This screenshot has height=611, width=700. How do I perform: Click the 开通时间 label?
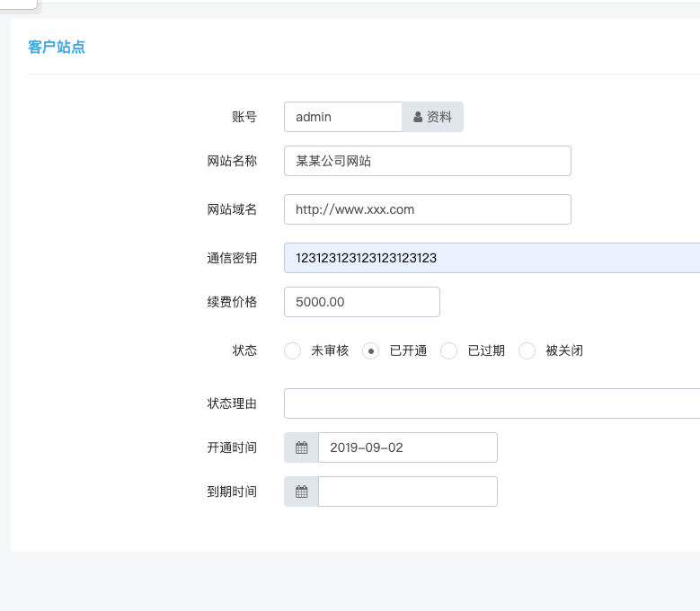pyautogui.click(x=232, y=447)
